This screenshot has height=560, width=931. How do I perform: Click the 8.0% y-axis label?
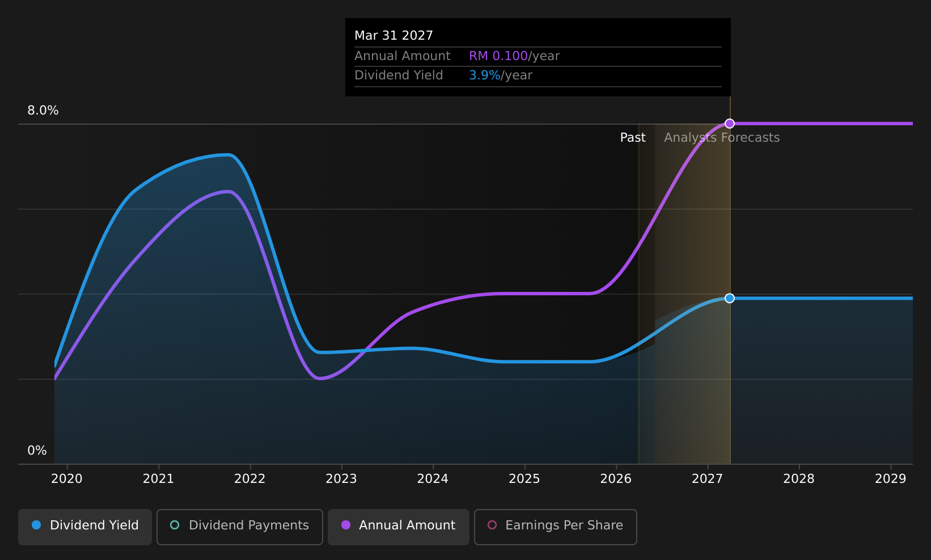coord(43,111)
